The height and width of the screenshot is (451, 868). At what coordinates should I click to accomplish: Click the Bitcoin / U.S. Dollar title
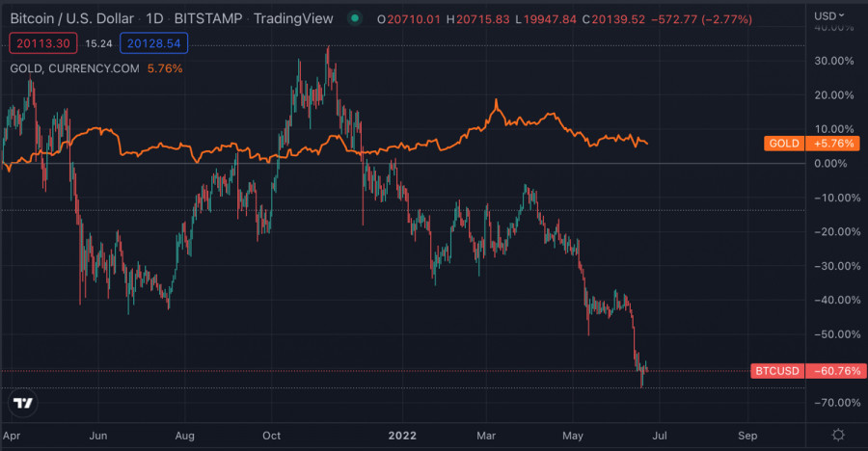72,19
